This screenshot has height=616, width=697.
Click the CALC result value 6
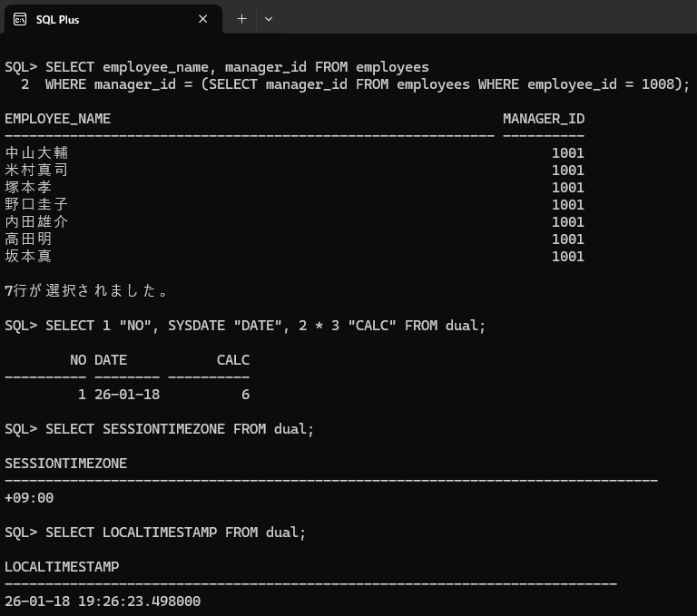(x=245, y=395)
